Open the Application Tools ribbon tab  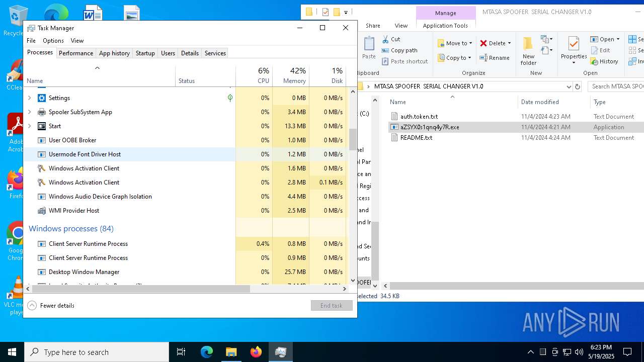click(x=445, y=26)
